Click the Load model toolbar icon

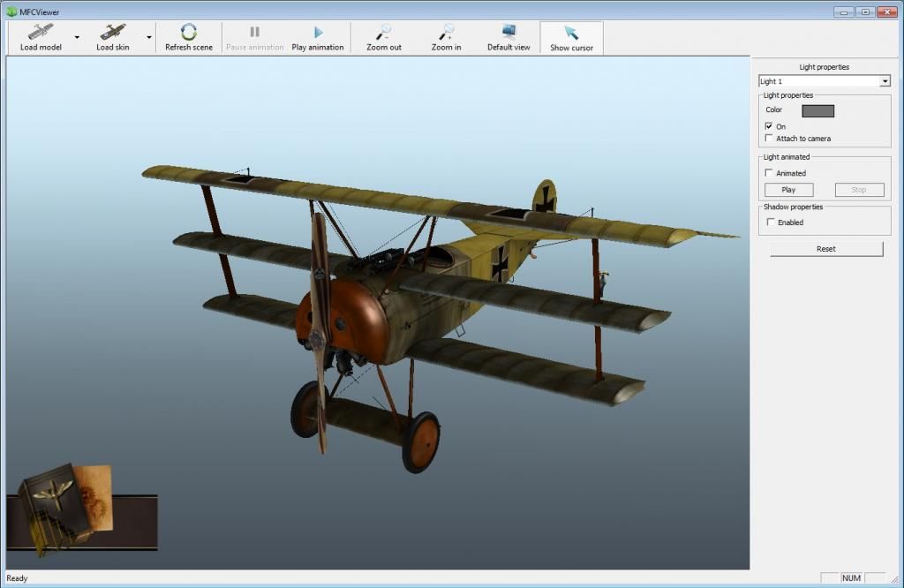pos(41,33)
